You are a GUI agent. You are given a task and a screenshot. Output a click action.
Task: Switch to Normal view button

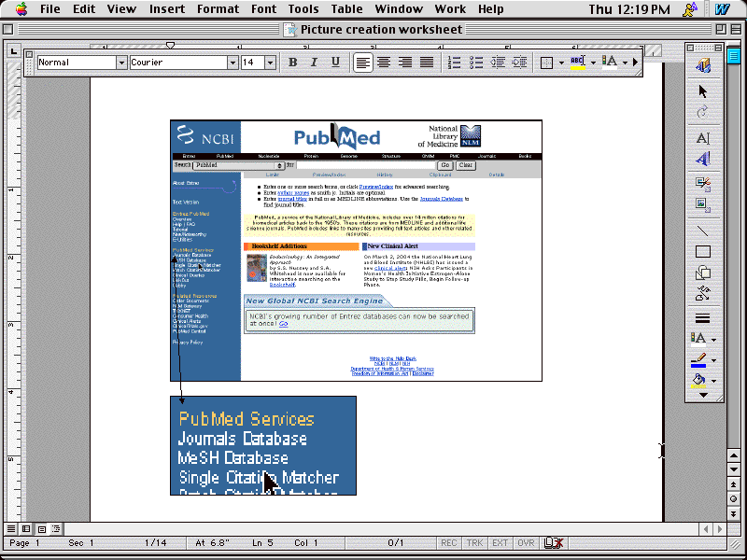point(11,528)
